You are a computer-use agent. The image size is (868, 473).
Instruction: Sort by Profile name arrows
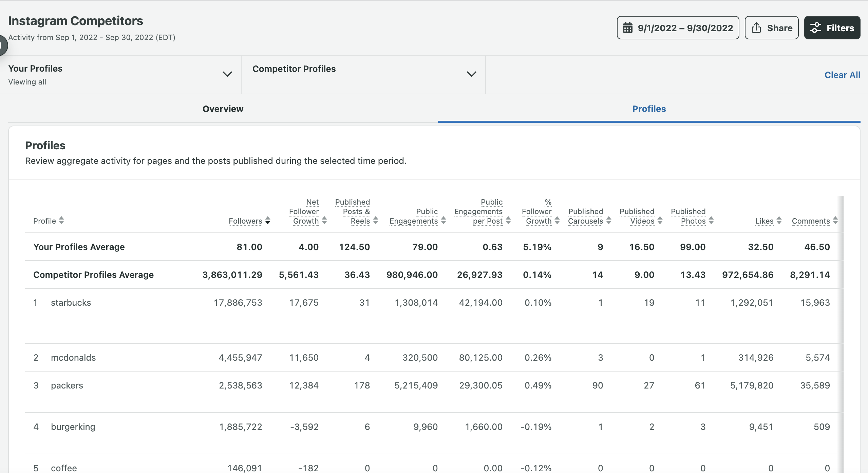click(61, 221)
